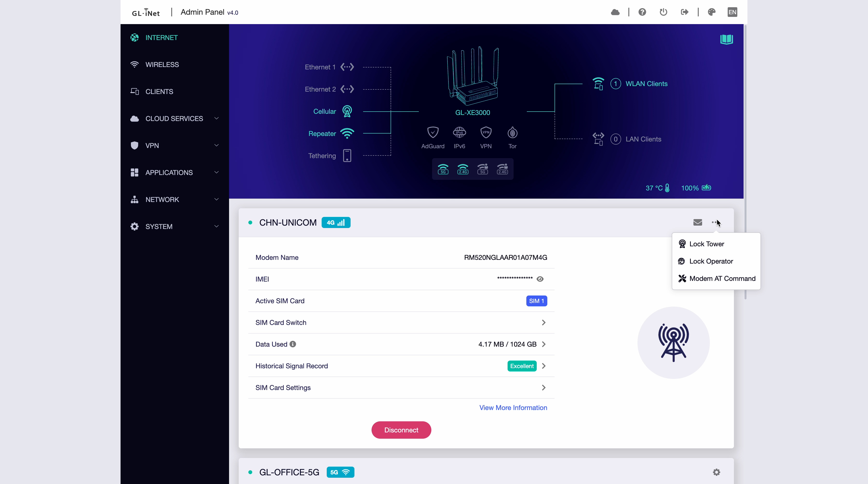Viewport: 868px width, 484px height.
Task: Open the Data Used details chevron
Action: [x=543, y=344]
